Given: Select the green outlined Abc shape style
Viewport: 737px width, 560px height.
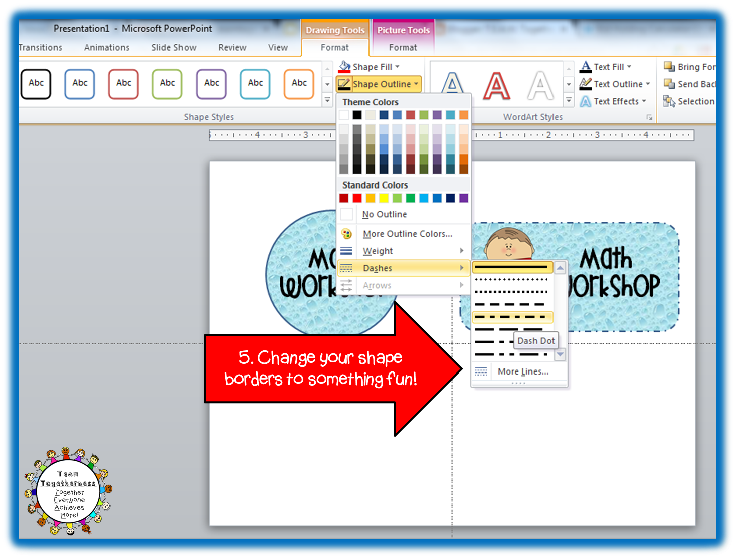Looking at the screenshot, I should click(x=167, y=84).
